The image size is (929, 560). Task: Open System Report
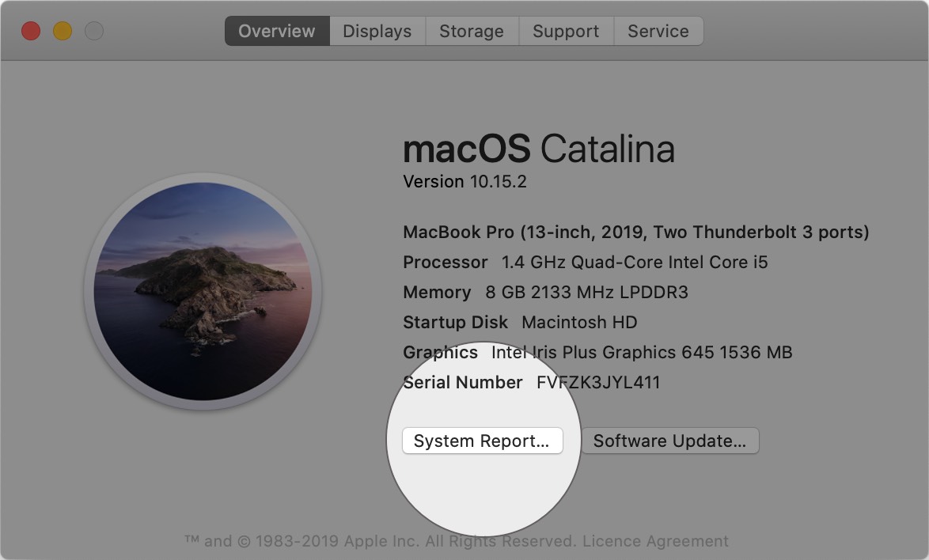pos(483,441)
